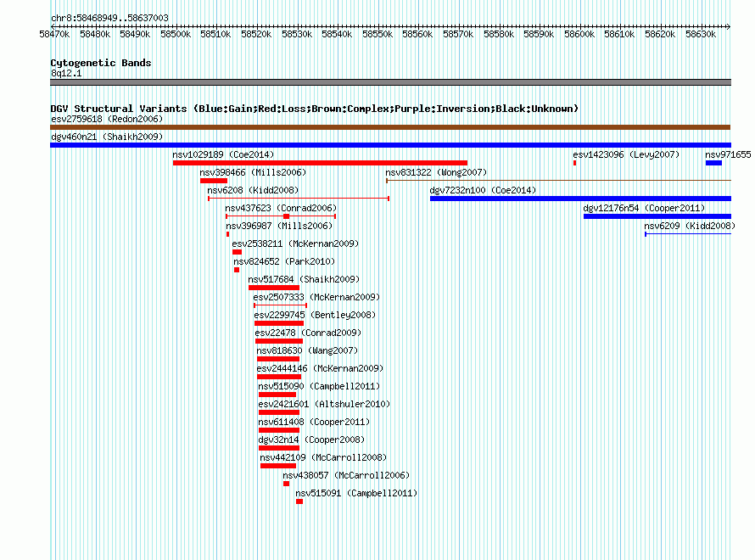Click the Cytogenetic Bands track title
The height and width of the screenshot is (560, 755).
(x=101, y=63)
